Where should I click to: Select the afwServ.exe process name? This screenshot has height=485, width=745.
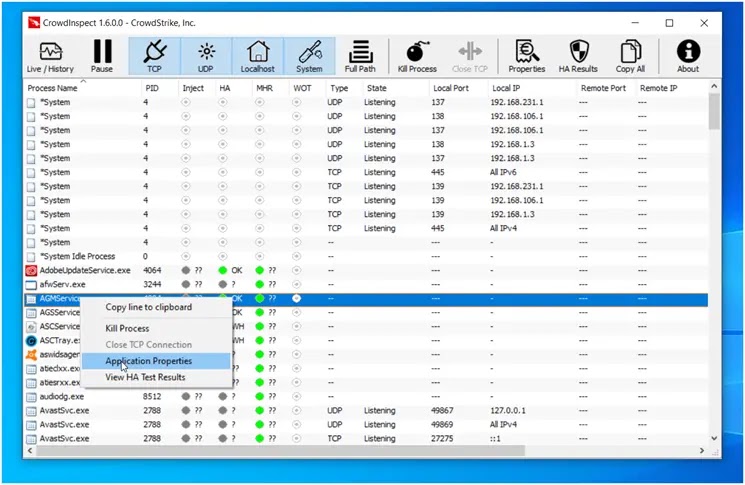[x=62, y=285]
